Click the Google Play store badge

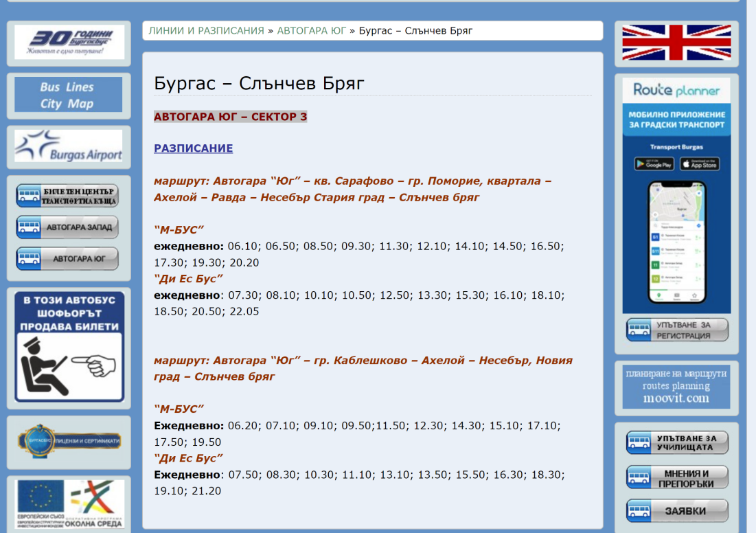click(654, 164)
